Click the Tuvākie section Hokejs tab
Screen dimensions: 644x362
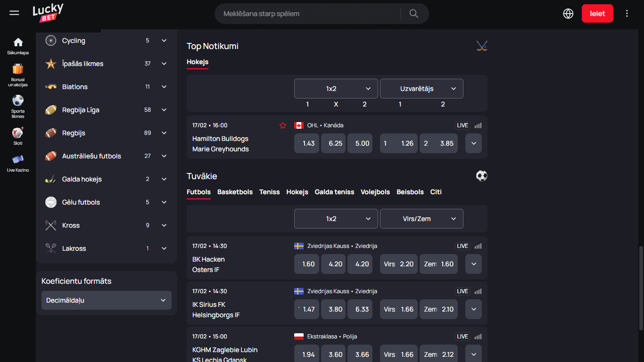(x=297, y=192)
